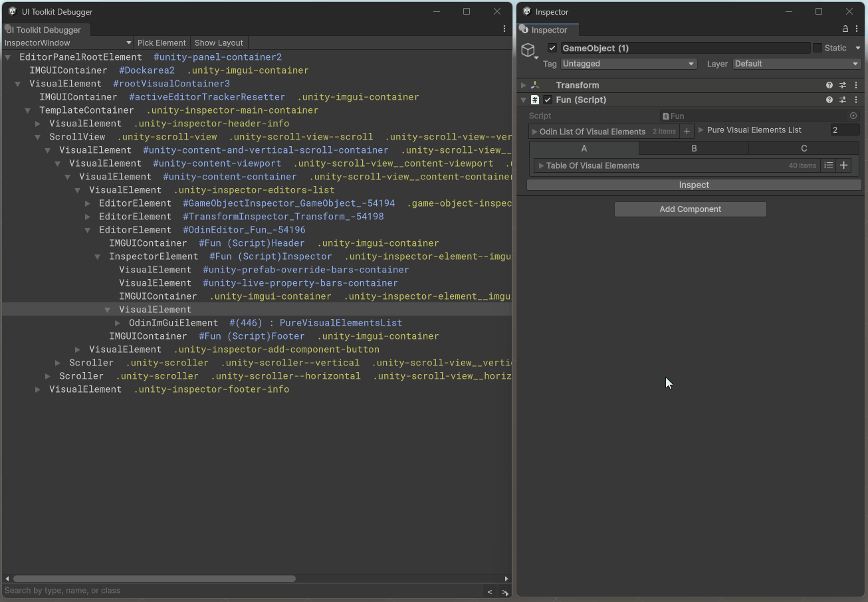Switch to tab B
The width and height of the screenshot is (868, 602).
click(694, 148)
